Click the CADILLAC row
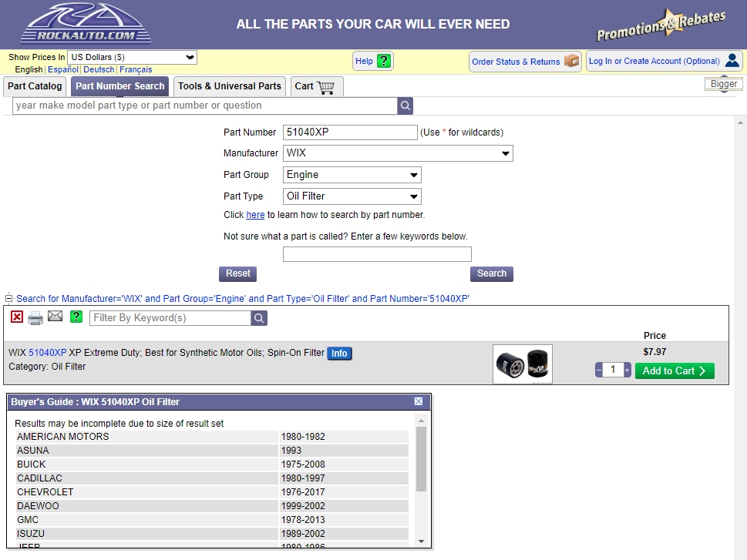 pyautogui.click(x=212, y=478)
